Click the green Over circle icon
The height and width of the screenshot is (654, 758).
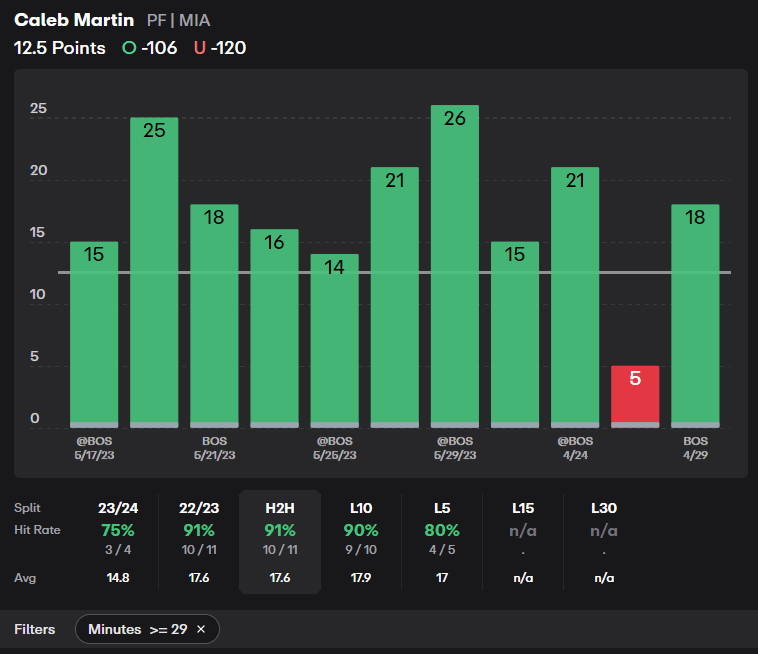129,48
